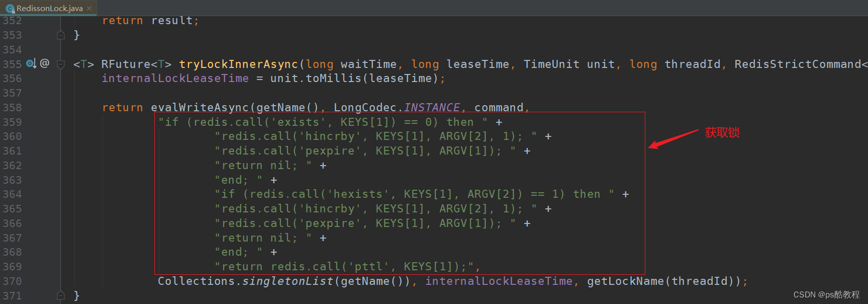Select the RedissonLock.java editor tab
868x304 pixels.
pyautogui.click(x=48, y=8)
